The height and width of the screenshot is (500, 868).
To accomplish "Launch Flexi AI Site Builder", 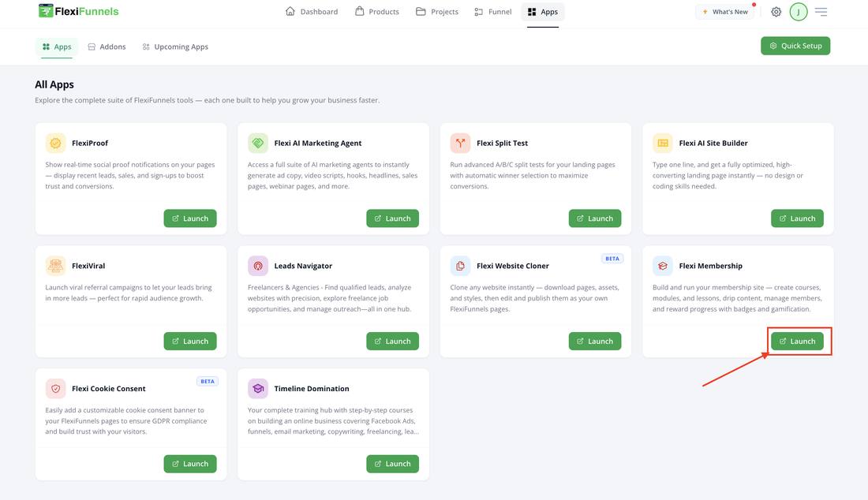I will (797, 218).
